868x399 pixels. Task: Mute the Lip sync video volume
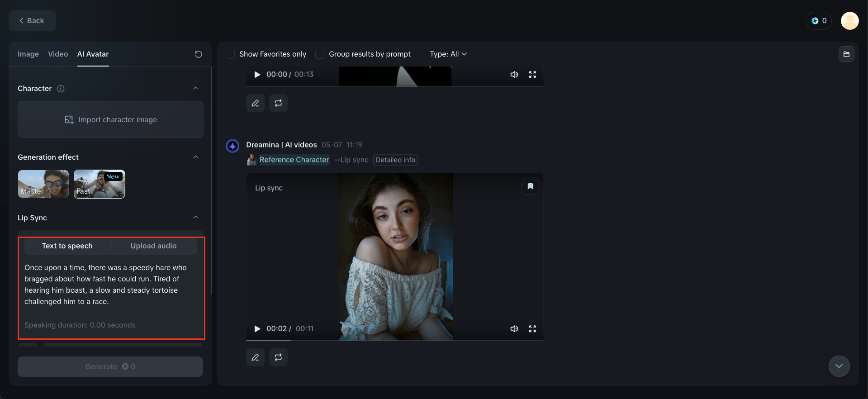(514, 329)
